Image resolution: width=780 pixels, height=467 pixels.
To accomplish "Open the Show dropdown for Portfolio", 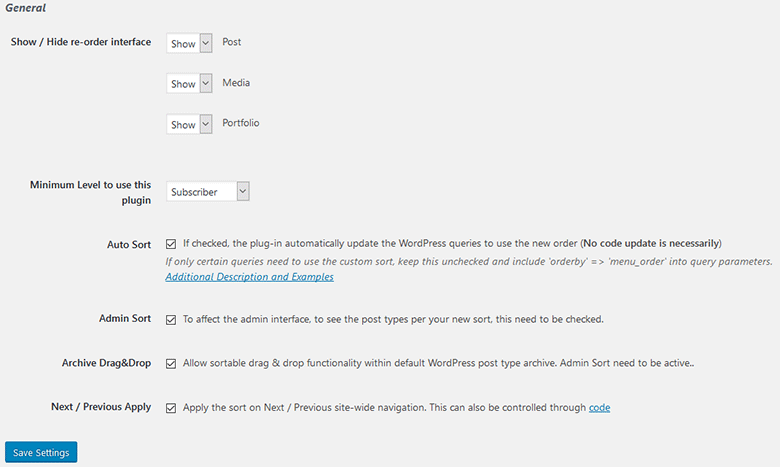I will click(x=189, y=124).
